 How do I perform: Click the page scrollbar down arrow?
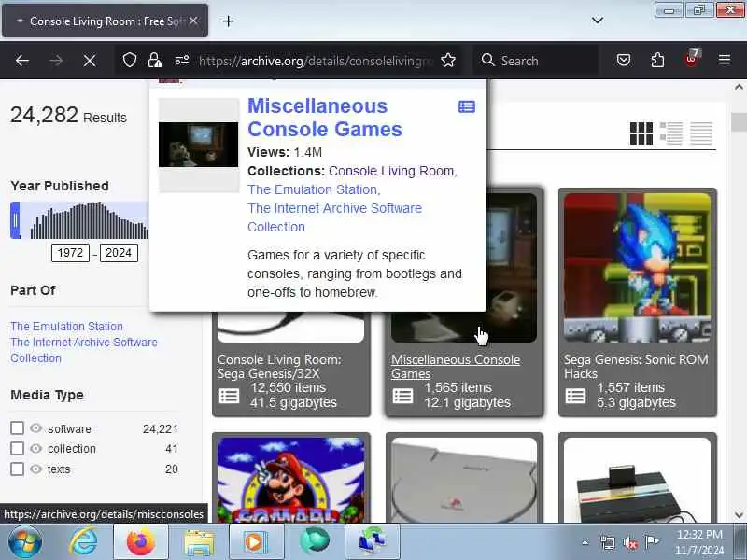point(739,515)
